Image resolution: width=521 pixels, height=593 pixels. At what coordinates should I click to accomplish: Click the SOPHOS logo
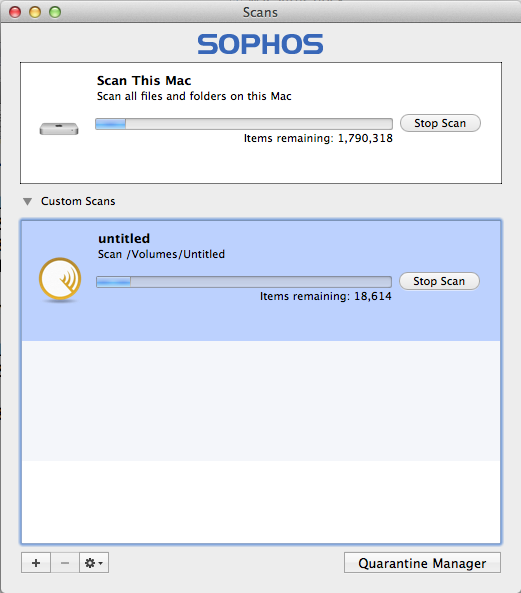click(x=260, y=44)
